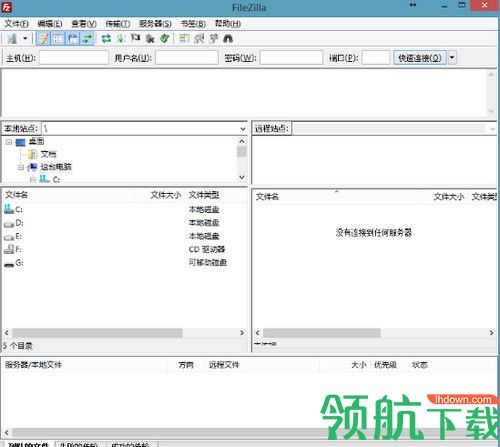The width and height of the screenshot is (500, 447).
Task: Focus the 主机(H) host input field
Action: (74, 58)
